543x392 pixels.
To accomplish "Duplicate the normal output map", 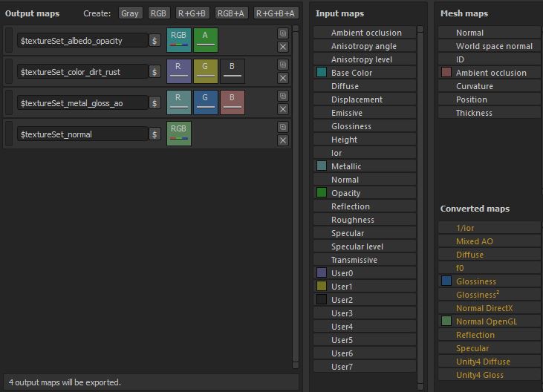I will click(x=283, y=127).
